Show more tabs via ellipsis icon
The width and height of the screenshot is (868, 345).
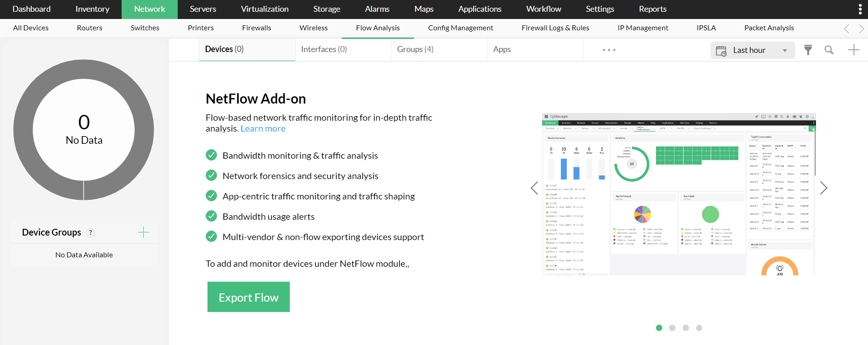click(609, 50)
